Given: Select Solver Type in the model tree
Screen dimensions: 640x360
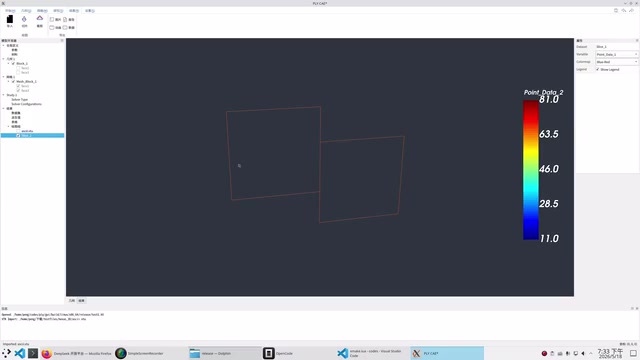Looking at the screenshot, I should pyautogui.click(x=20, y=100).
